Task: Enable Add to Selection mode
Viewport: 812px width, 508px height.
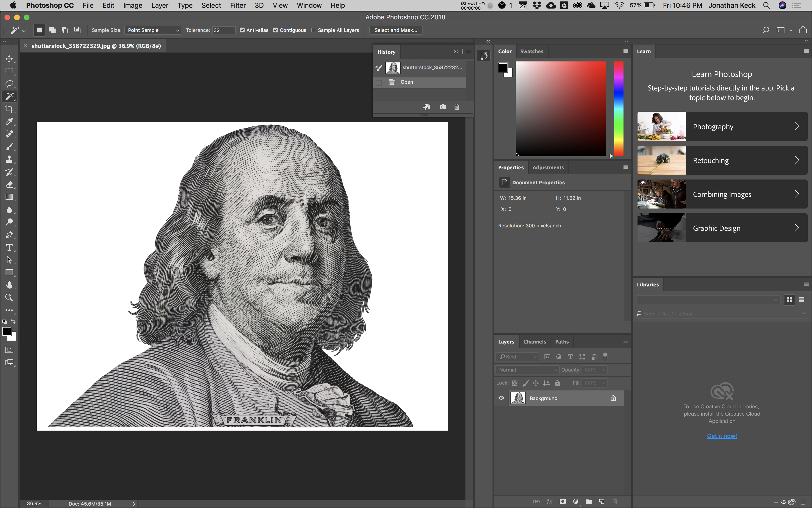Action: [x=52, y=30]
